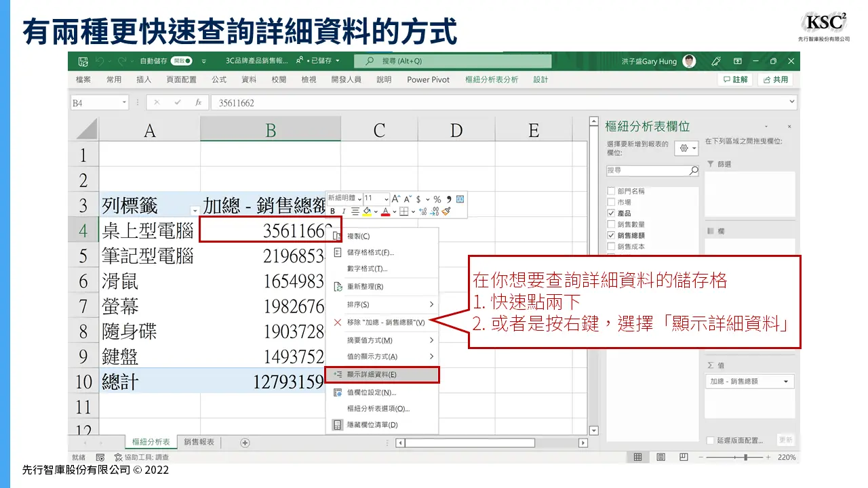Check the 部門名稱 field checkbox

(x=611, y=191)
